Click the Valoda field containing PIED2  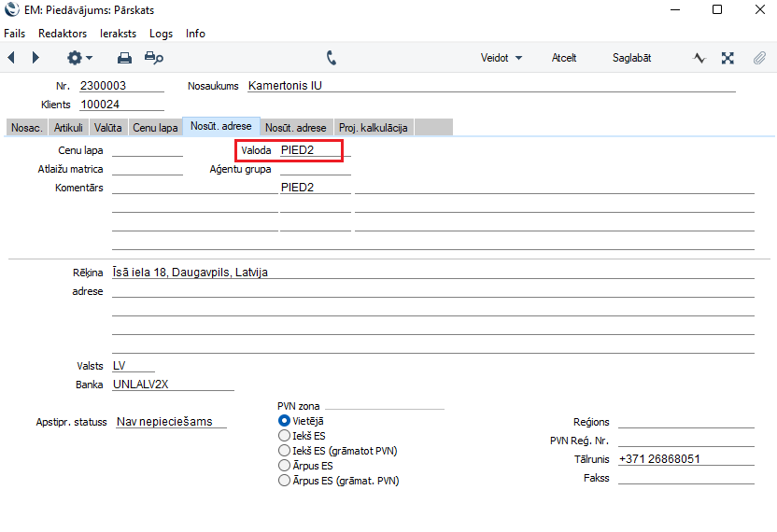pos(310,150)
